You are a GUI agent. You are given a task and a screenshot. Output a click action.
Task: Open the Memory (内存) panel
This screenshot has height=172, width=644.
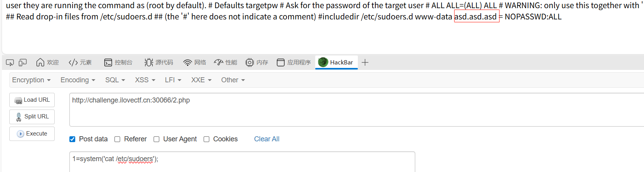click(x=257, y=63)
